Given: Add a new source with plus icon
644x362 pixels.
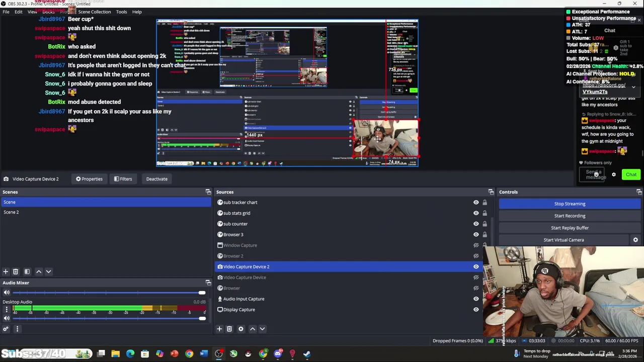Looking at the screenshot, I should coord(219,329).
